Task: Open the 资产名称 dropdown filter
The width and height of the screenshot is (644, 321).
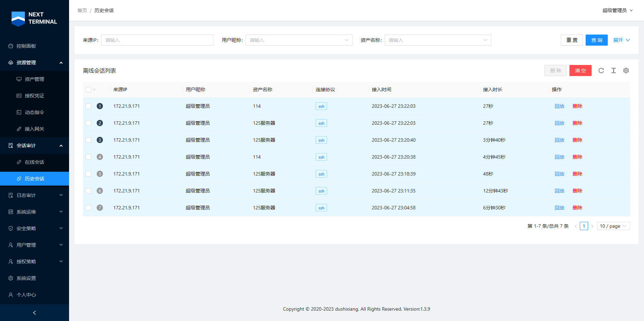Action: (438, 40)
